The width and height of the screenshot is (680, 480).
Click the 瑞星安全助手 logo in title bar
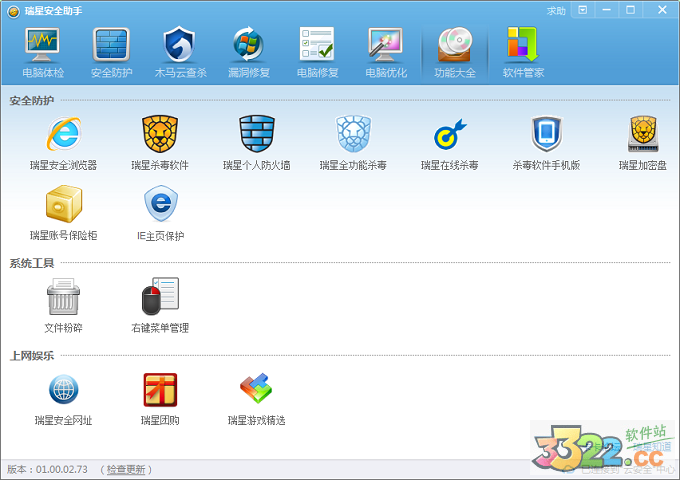click(x=13, y=11)
